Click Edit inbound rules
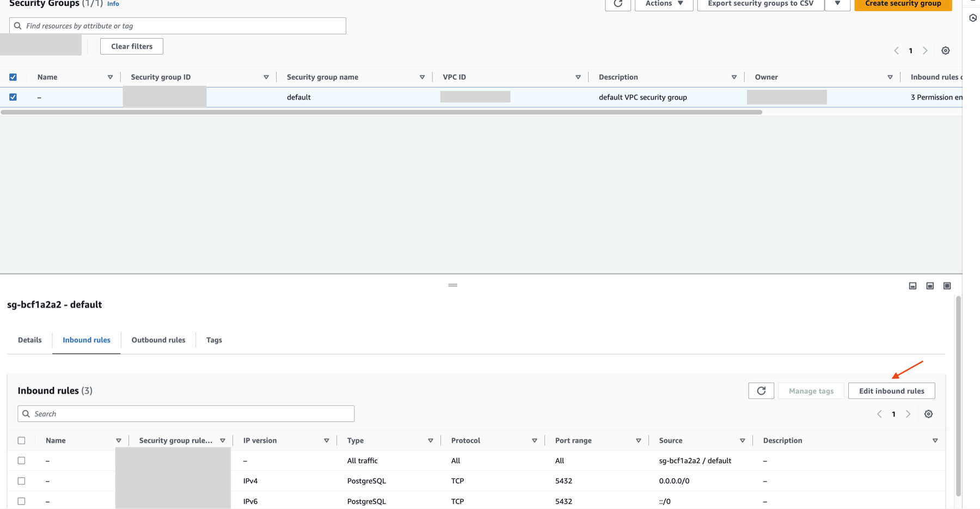980x509 pixels. 891,390
